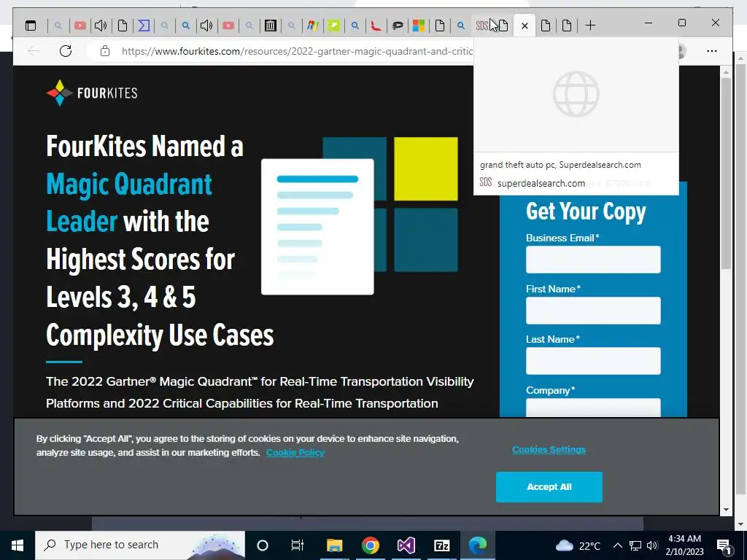Click the superdealsearch.com text in preview
747x560 pixels.
541,183
